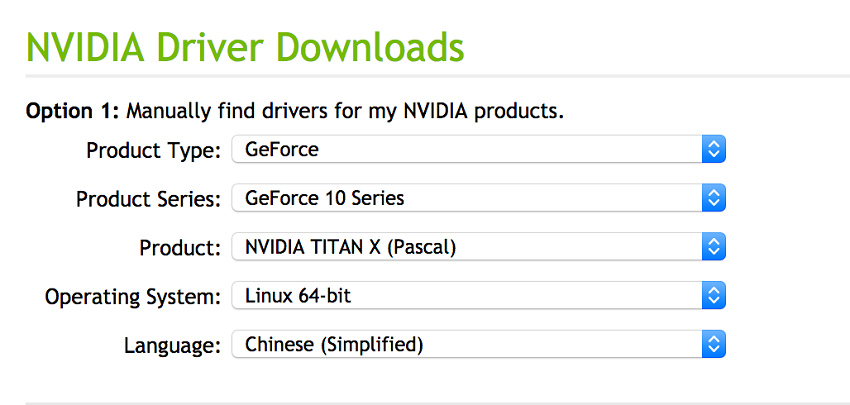Viewport: 850px width, 405px height.
Task: Open the GeForce 10 Series dropdown
Action: click(478, 198)
